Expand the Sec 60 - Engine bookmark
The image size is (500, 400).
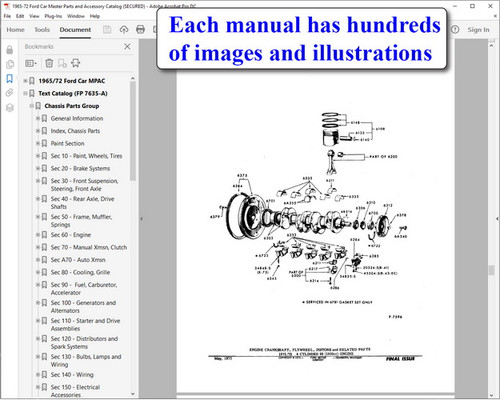coord(38,235)
